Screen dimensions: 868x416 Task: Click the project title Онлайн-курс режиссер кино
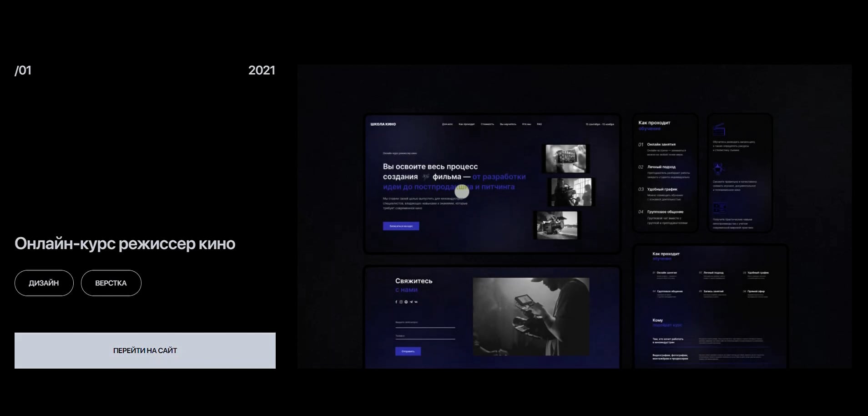pos(125,244)
